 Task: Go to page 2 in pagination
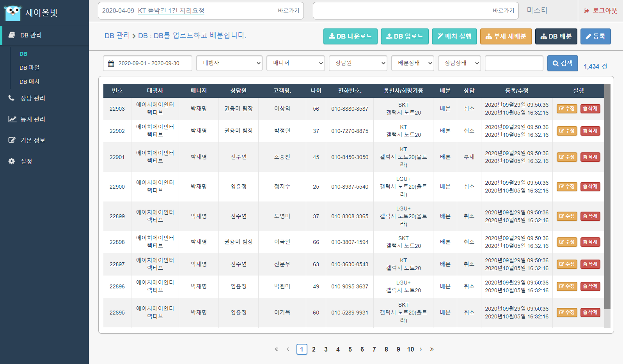coord(314,349)
